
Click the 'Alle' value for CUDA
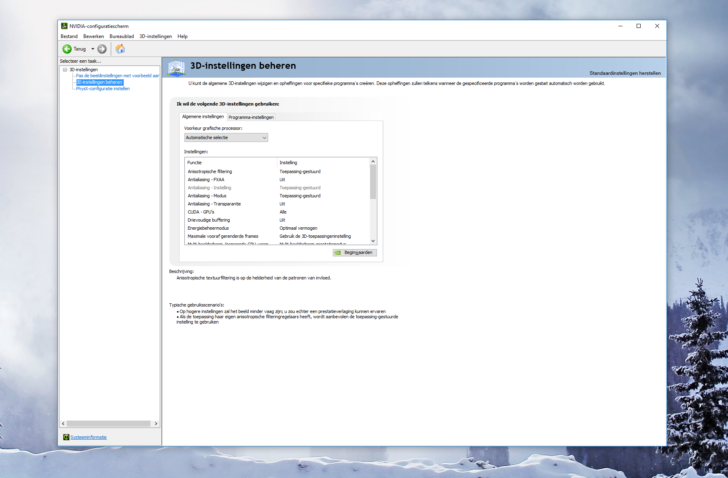pyautogui.click(x=283, y=212)
